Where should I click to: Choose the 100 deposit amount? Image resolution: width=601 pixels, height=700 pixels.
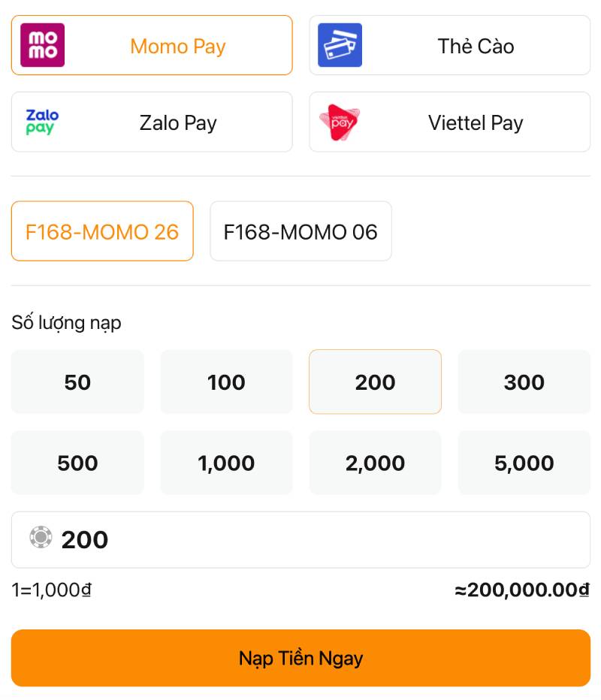click(226, 382)
